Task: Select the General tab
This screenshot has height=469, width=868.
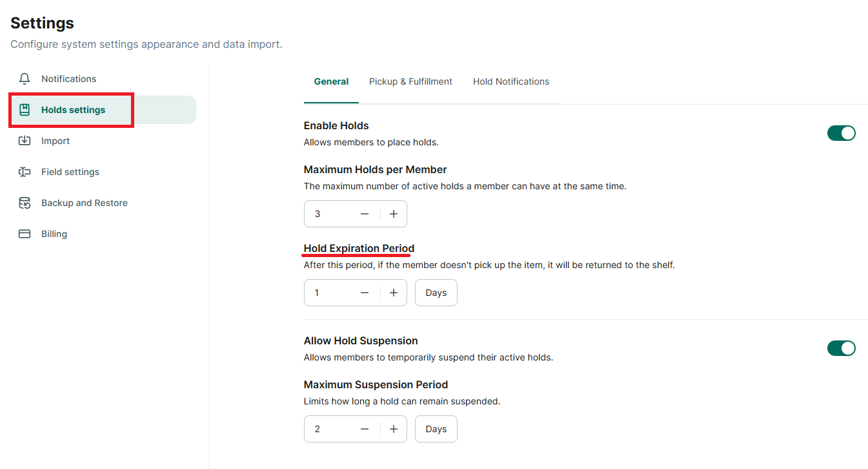Action: click(331, 81)
